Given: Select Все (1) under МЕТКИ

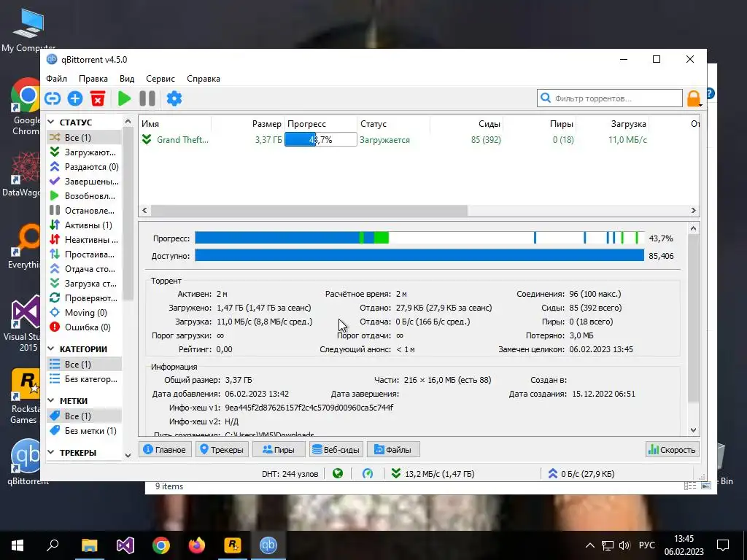Looking at the screenshot, I should click(x=85, y=416).
